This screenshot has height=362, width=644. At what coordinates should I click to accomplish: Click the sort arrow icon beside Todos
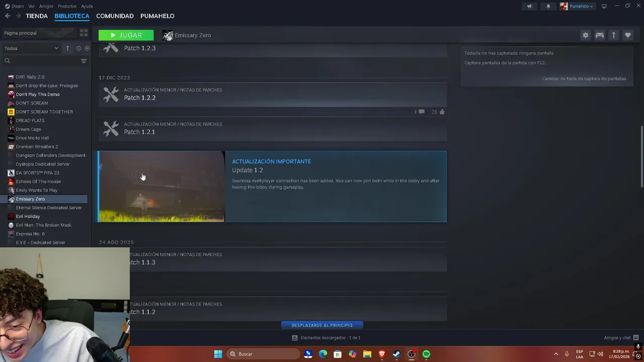[67, 48]
